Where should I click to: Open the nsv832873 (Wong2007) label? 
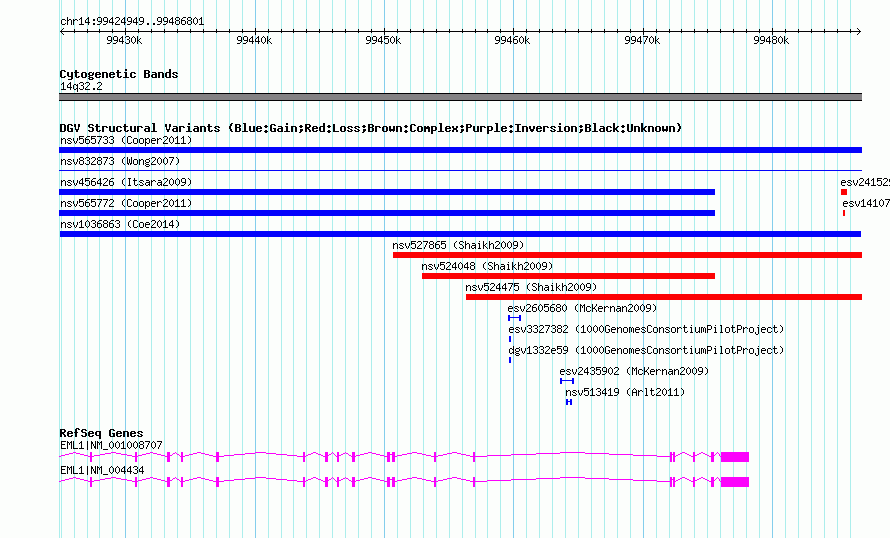(120, 161)
